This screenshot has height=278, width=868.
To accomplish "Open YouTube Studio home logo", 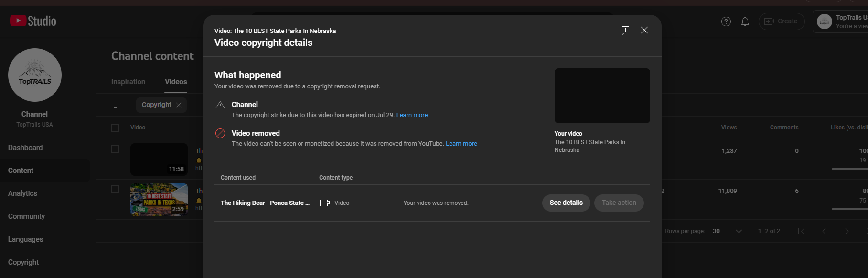I will 33,21.
